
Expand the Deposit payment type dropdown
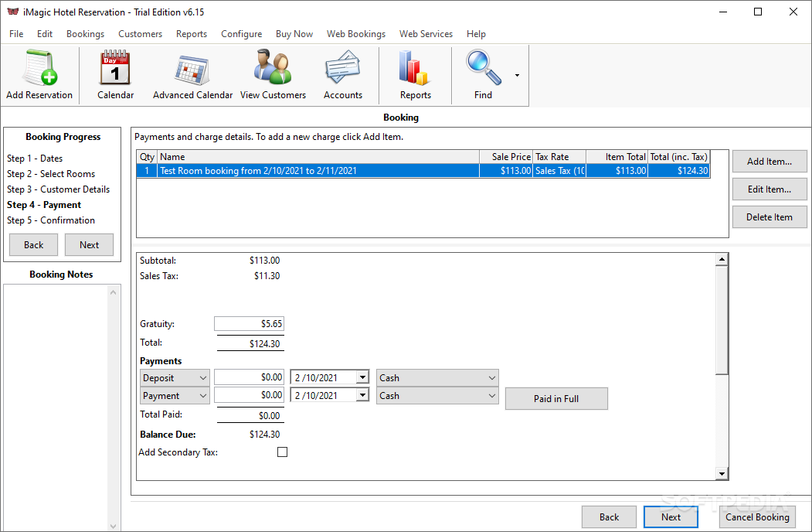pos(203,378)
